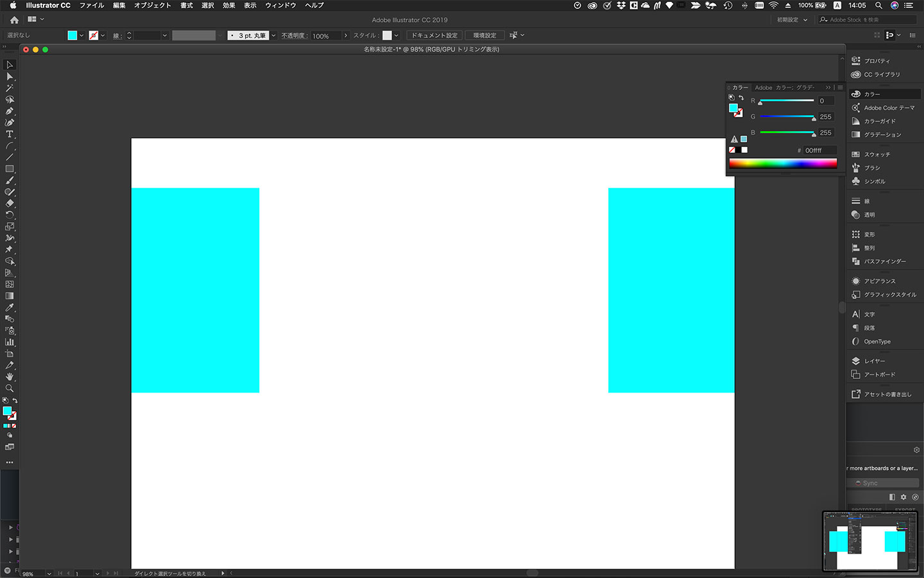This screenshot has width=924, height=578.
Task: Open the パスファインダー panel
Action: (884, 261)
